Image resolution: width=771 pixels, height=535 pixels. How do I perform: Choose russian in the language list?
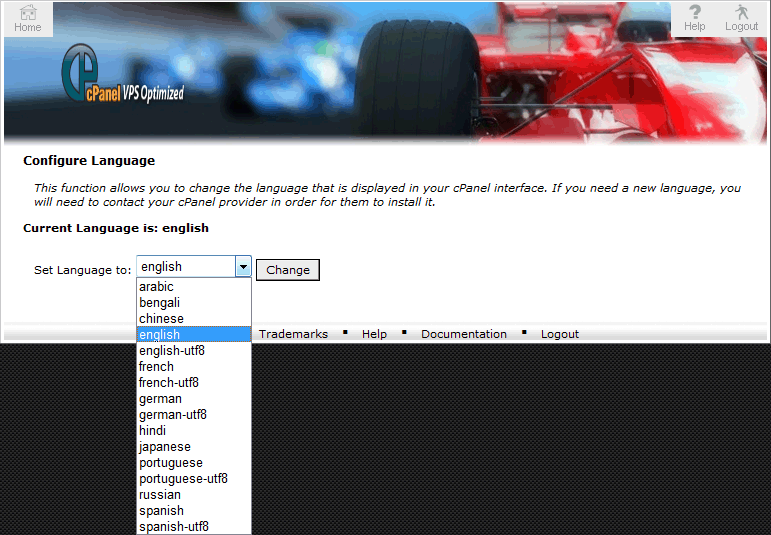click(194, 495)
